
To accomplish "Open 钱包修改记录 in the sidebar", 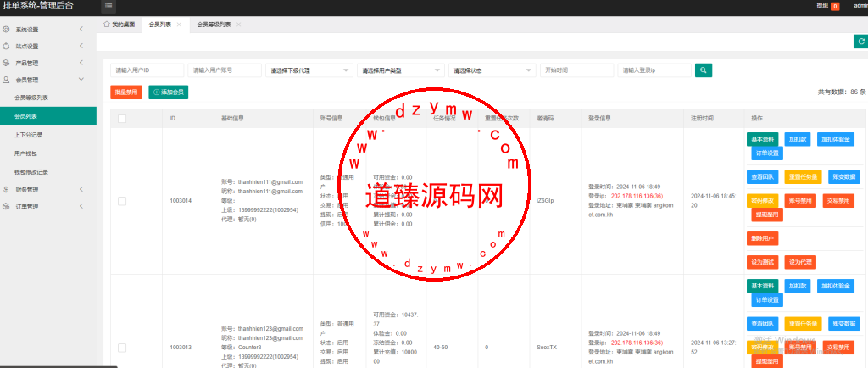I will coord(48,171).
